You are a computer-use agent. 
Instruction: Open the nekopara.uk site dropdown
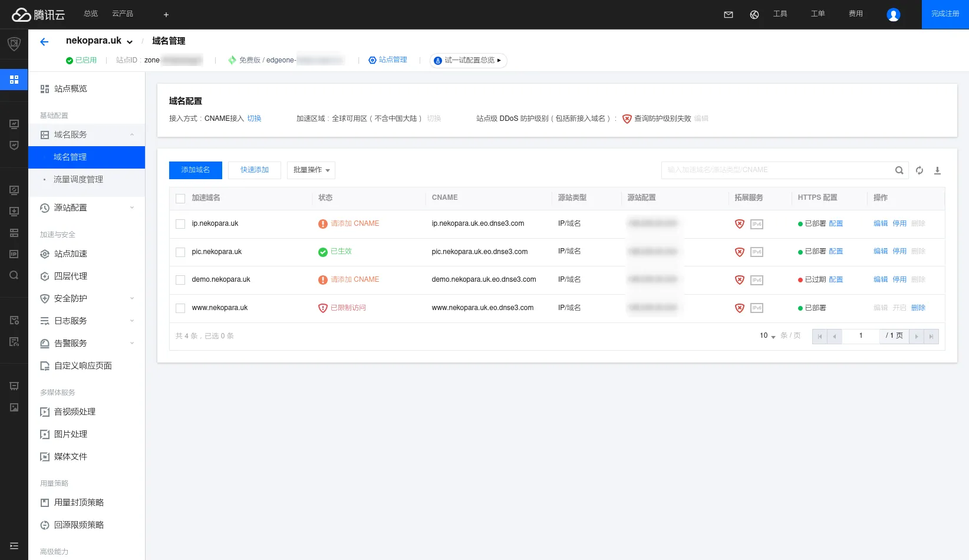[x=100, y=41]
